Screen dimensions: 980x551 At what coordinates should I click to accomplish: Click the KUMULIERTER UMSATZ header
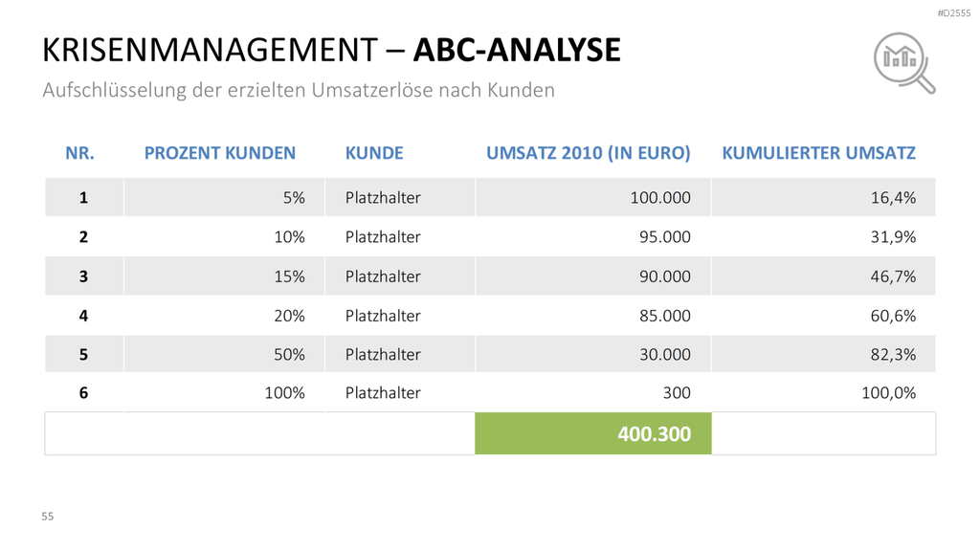819,153
